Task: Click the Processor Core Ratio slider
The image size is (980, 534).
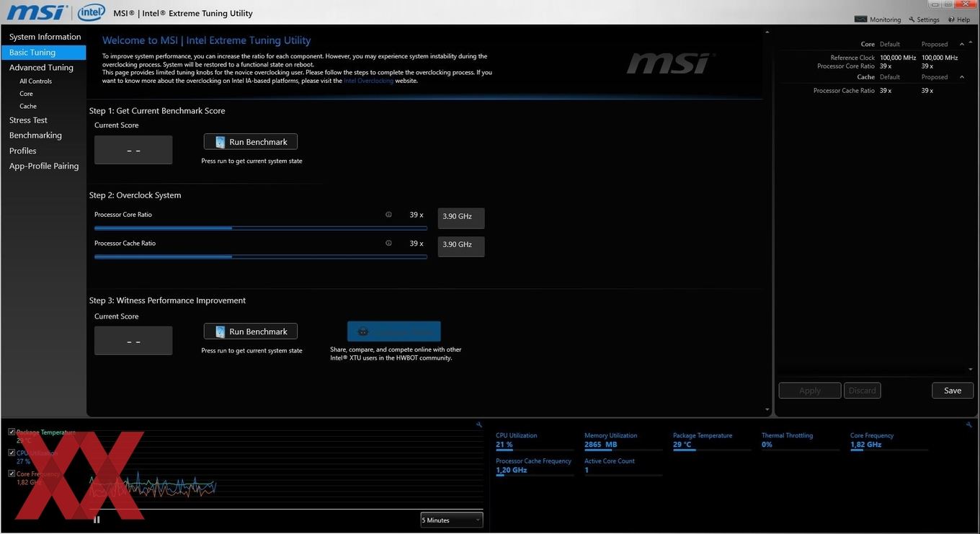Action: [x=260, y=228]
